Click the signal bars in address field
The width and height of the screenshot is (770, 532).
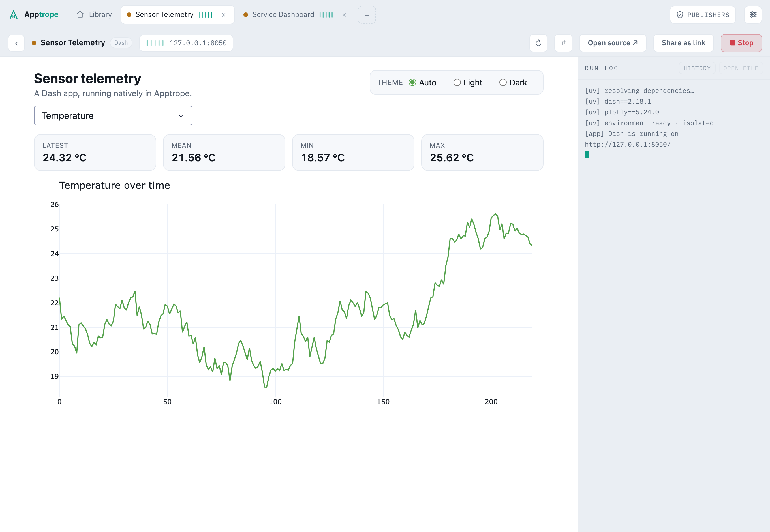(155, 43)
